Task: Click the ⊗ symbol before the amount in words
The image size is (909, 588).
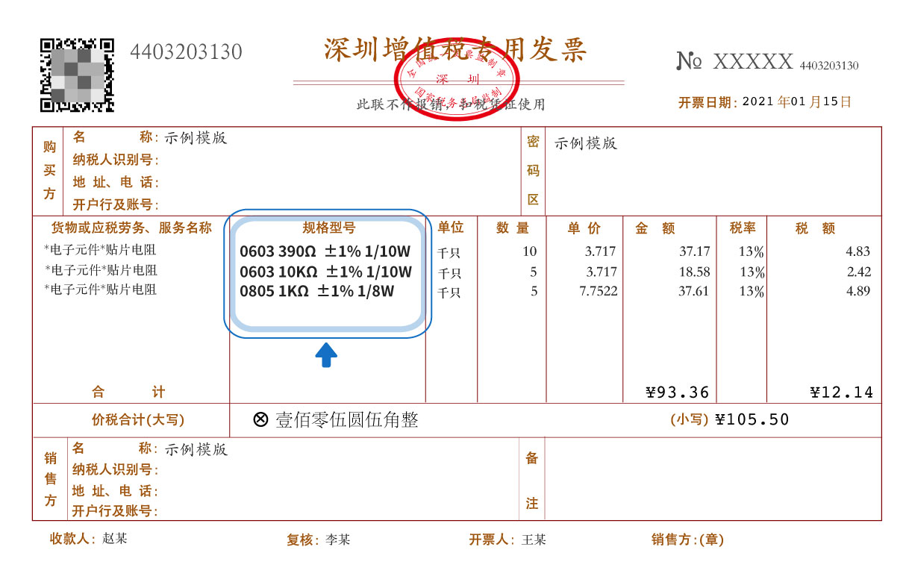Action: [x=260, y=419]
